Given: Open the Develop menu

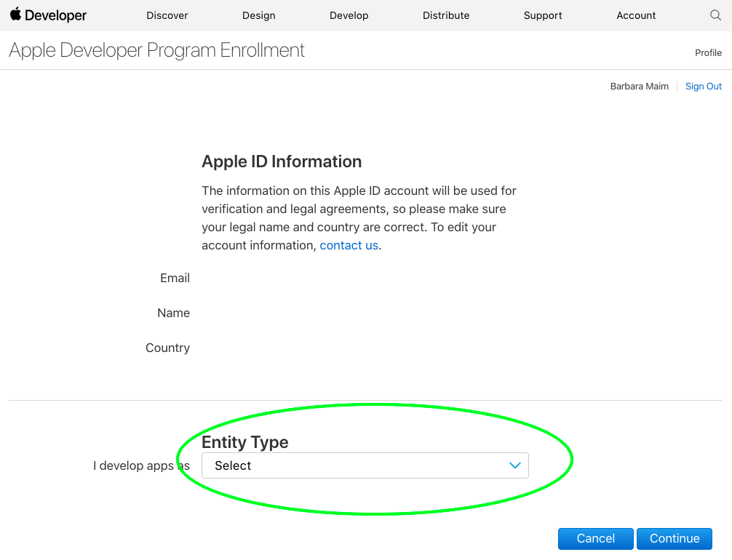Looking at the screenshot, I should [x=349, y=15].
